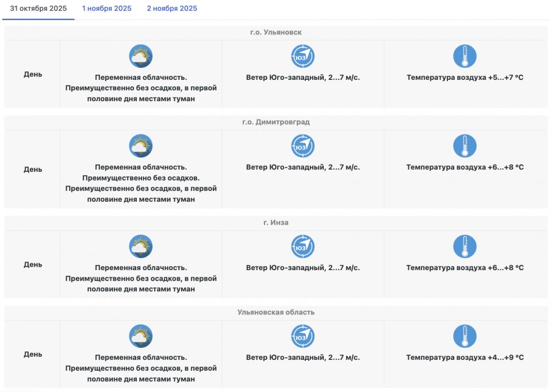Switch to the 1 ноября 2025 tab
Viewport: 552px width, 392px height.
click(106, 9)
